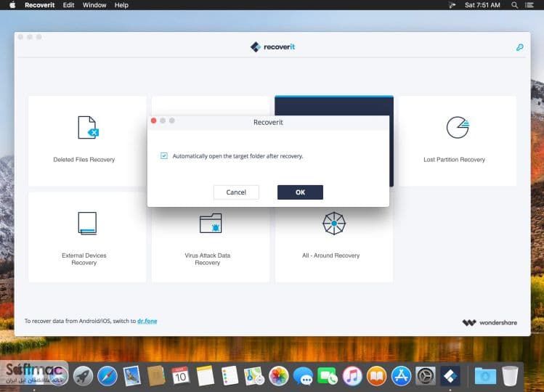Viewport: 544px width, 392px height.
Task: Launch Photos app from the dock
Action: pyautogui.click(x=279, y=376)
